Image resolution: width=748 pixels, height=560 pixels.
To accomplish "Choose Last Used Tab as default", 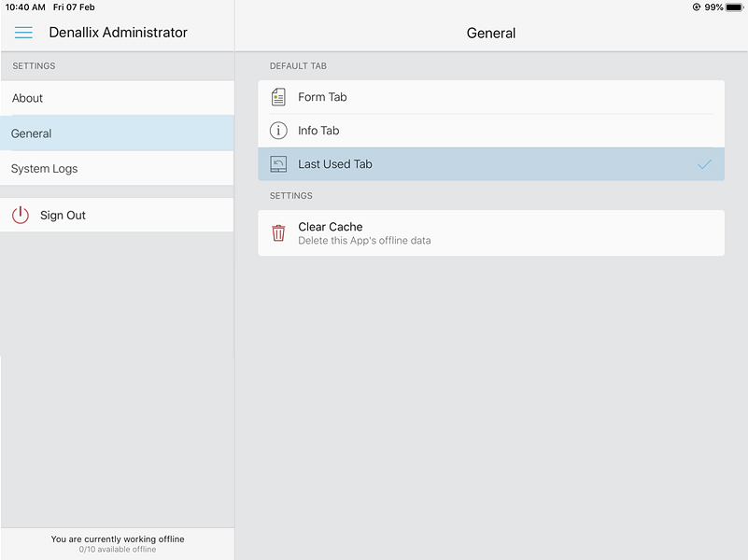I will [x=491, y=164].
